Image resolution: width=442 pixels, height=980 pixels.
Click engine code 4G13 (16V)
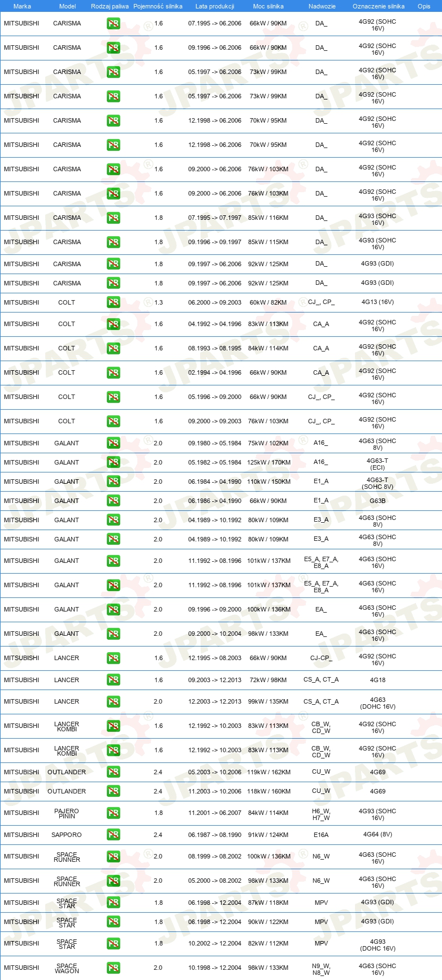tap(378, 302)
